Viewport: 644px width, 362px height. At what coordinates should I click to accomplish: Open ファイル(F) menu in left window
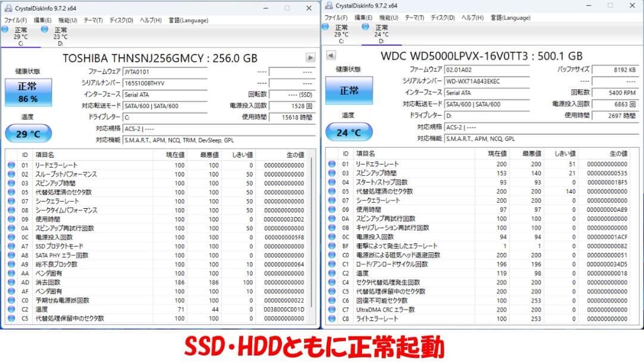16,20
